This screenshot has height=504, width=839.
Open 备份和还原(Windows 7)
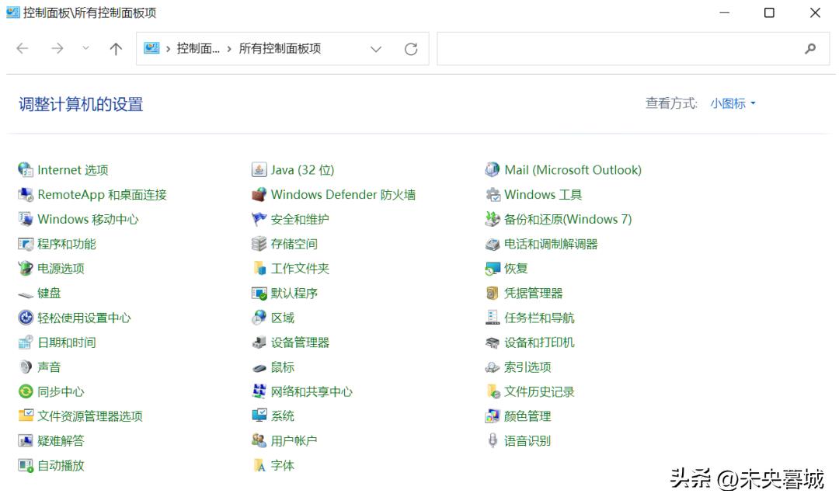[569, 219]
